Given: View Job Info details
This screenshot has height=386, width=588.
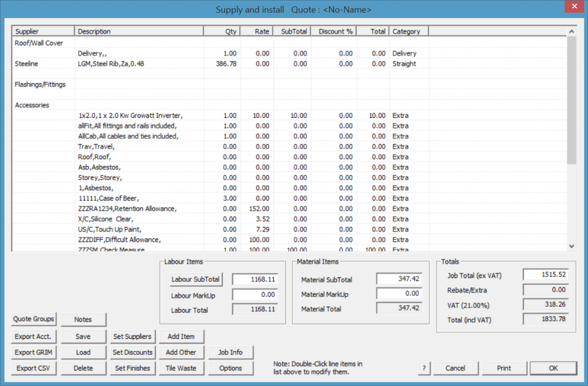Looking at the screenshot, I should coord(231,352).
